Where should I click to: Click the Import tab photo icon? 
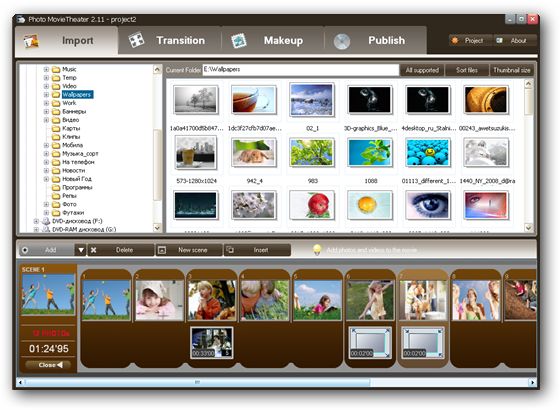[31, 41]
